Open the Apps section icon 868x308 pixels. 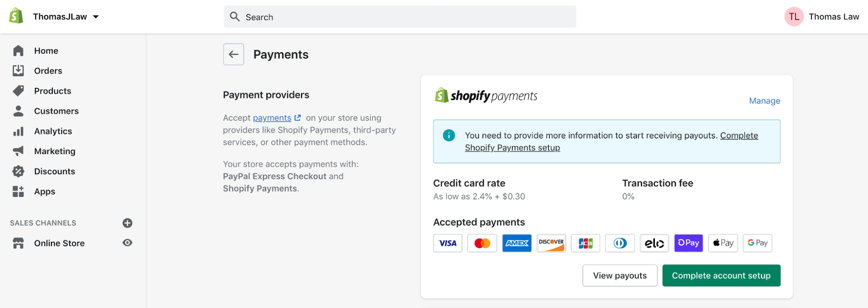coord(19,191)
